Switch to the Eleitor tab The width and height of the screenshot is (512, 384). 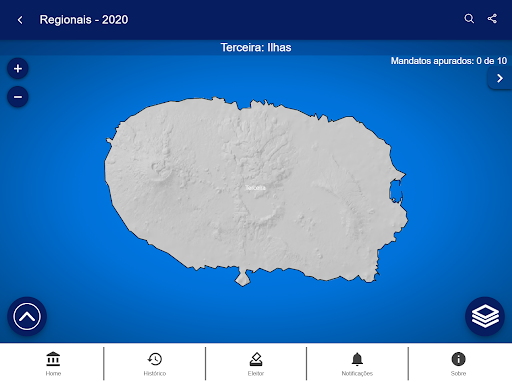coord(256,364)
